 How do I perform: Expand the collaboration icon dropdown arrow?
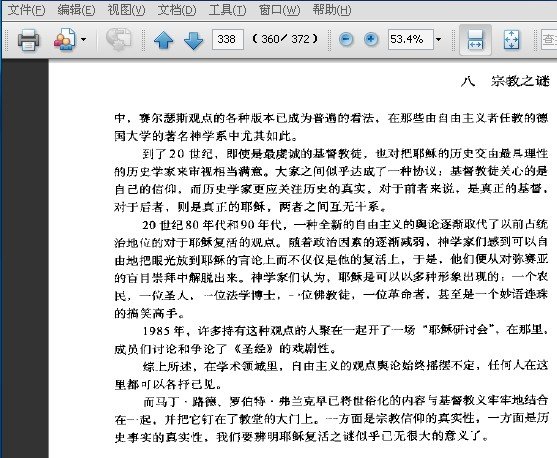(x=83, y=39)
